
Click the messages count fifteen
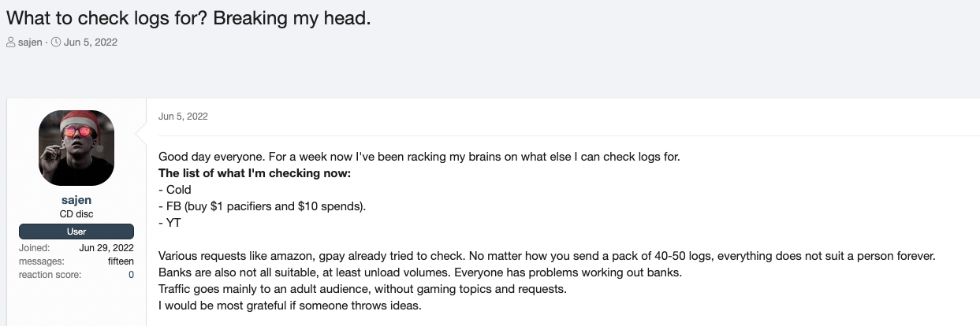coord(121,261)
